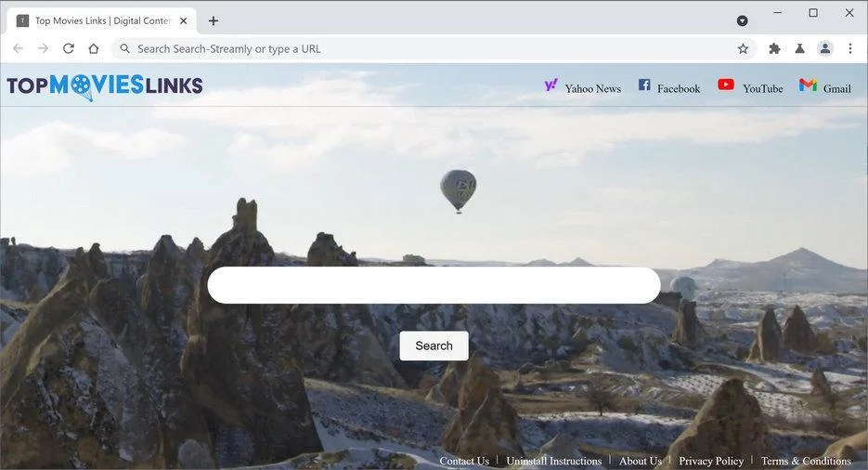The width and height of the screenshot is (868, 470).
Task: Click the YouTube play icon
Action: (x=726, y=85)
